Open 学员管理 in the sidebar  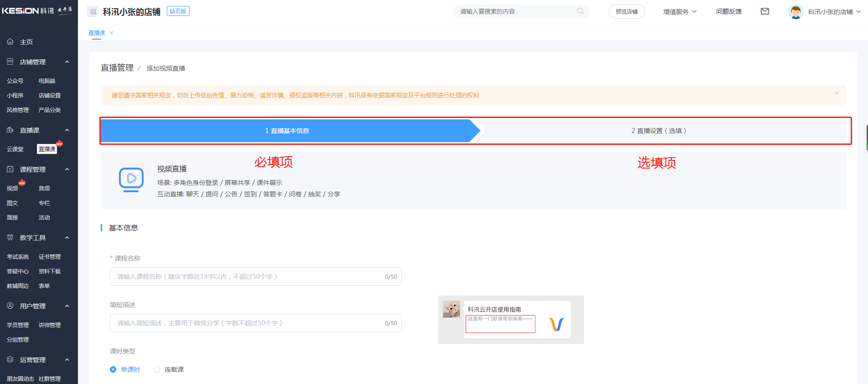coord(18,325)
